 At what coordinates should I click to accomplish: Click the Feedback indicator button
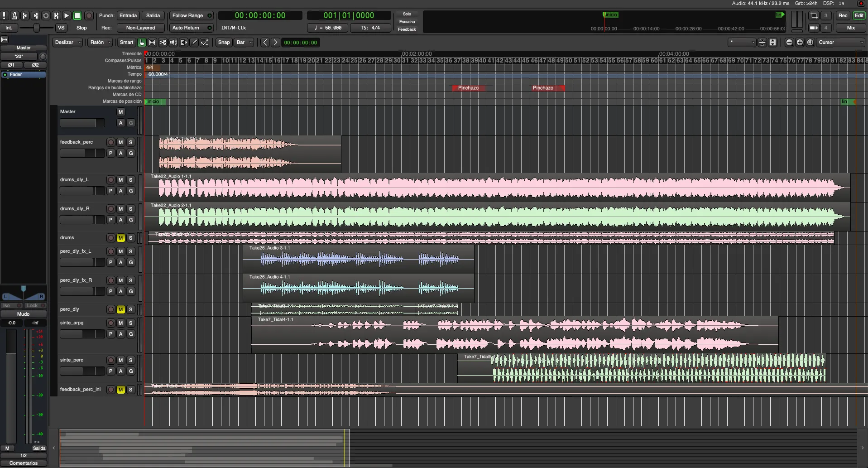(x=407, y=29)
